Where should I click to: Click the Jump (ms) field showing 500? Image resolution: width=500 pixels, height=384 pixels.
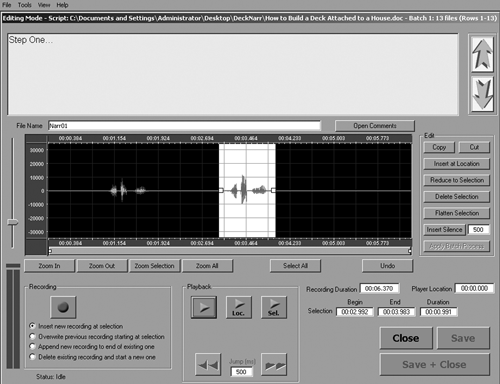tap(241, 372)
